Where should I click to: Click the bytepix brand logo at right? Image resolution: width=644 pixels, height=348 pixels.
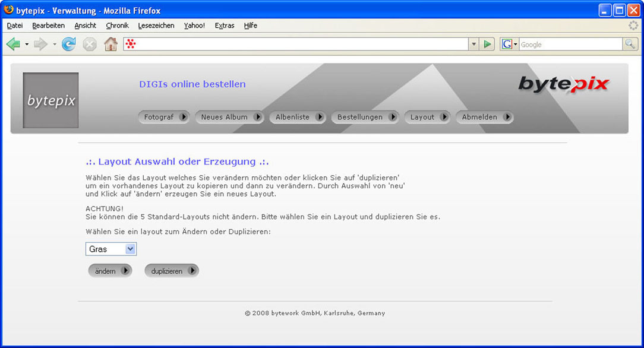tap(563, 84)
